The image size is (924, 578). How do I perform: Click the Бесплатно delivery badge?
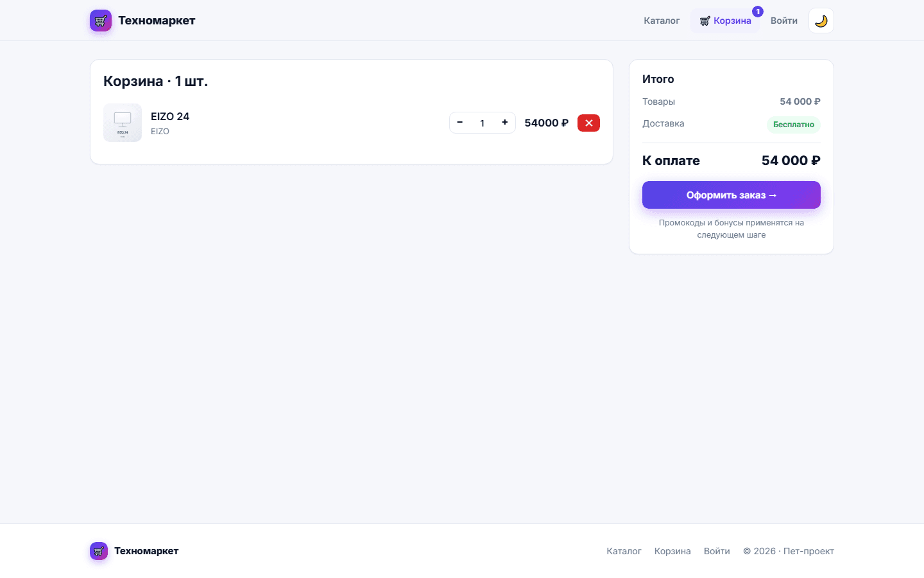point(794,125)
